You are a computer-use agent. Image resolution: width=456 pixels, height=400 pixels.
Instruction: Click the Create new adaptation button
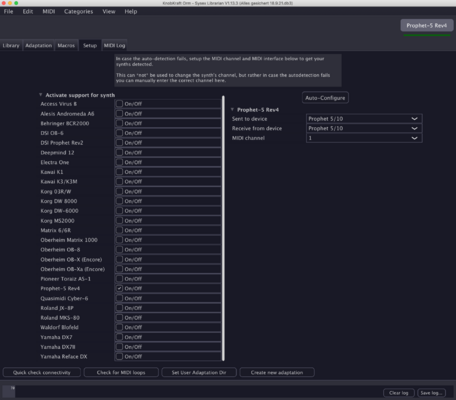(x=277, y=372)
